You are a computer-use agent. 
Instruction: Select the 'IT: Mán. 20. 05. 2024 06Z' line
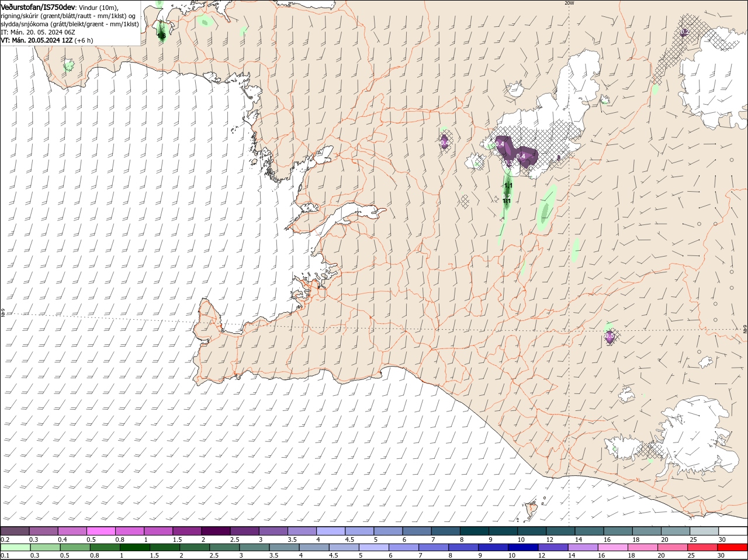[37, 32]
